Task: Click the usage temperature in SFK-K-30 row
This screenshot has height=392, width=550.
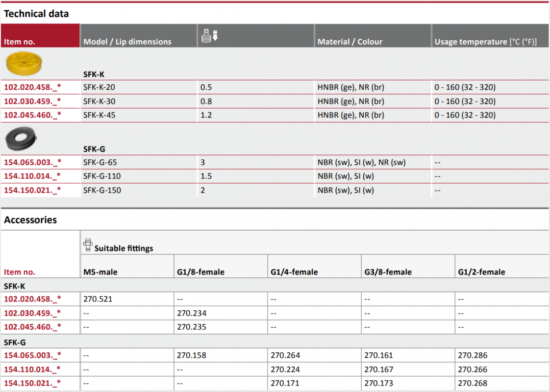Action: (x=465, y=101)
